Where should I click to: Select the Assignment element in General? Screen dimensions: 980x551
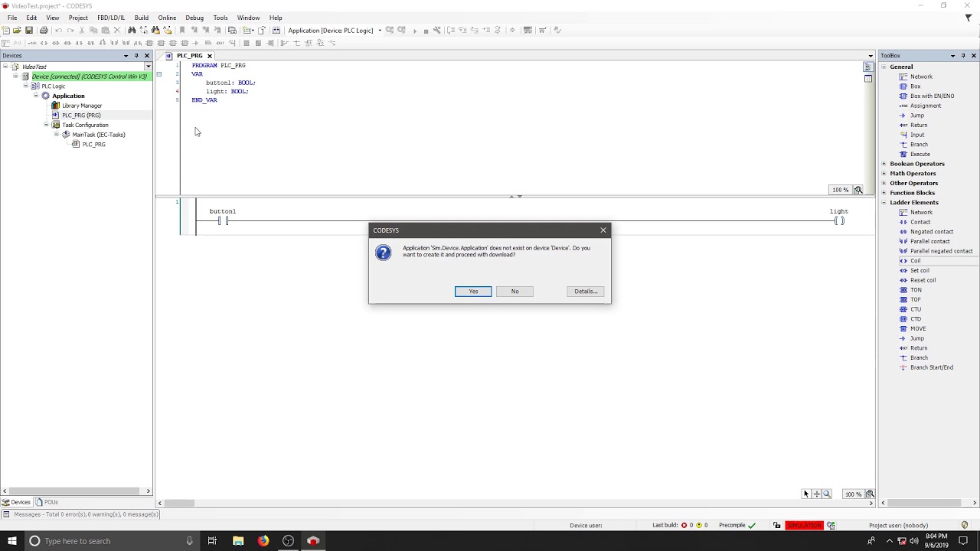pyautogui.click(x=926, y=106)
